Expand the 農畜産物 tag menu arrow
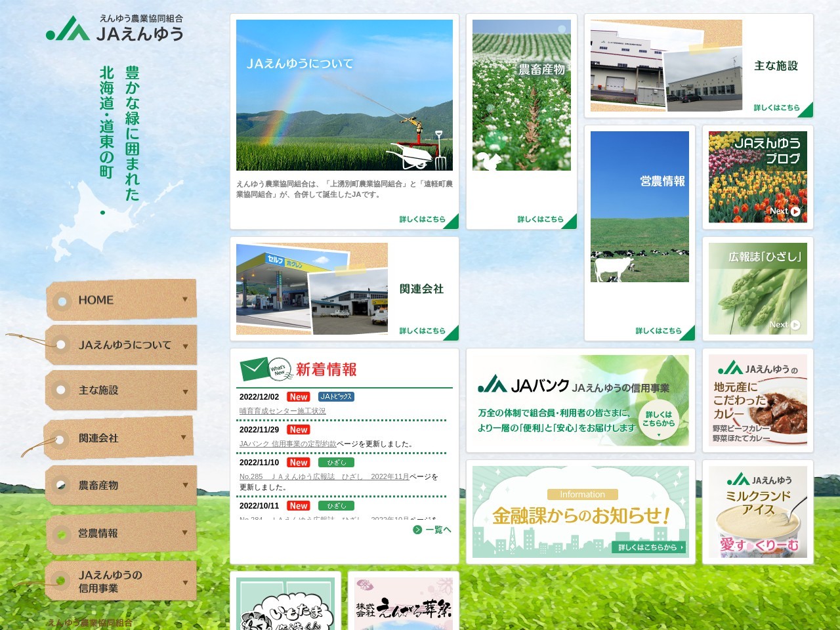This screenshot has width=840, height=630. coord(186,485)
